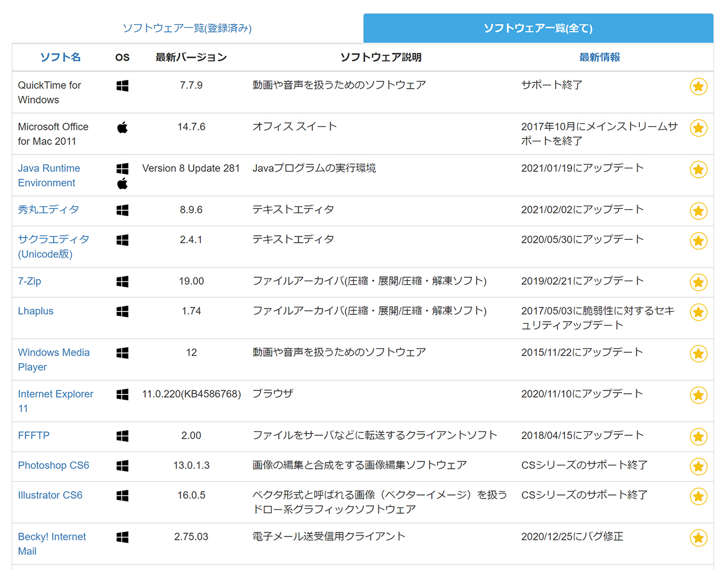This screenshot has width=728, height=570.
Task: Click the Windows icon in the サクラエディタ row
Action: 122,240
